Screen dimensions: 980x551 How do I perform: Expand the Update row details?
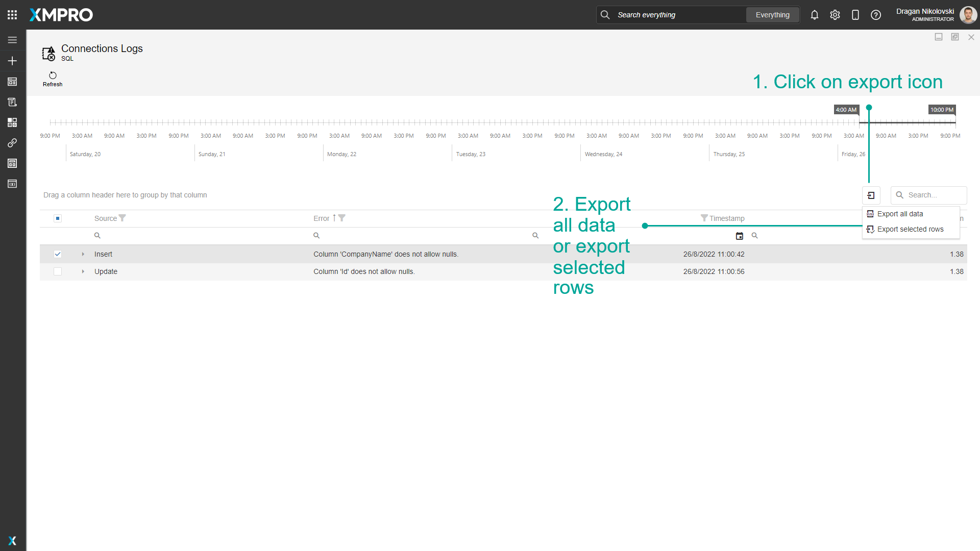coord(83,271)
